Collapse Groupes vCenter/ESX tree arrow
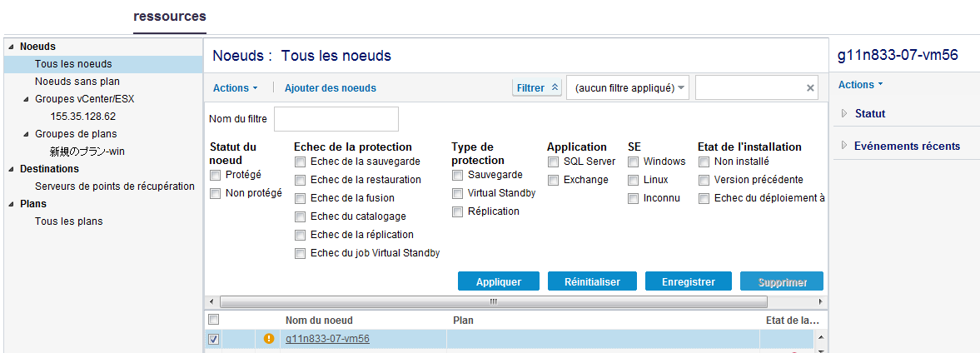980x353 pixels. click(x=26, y=98)
